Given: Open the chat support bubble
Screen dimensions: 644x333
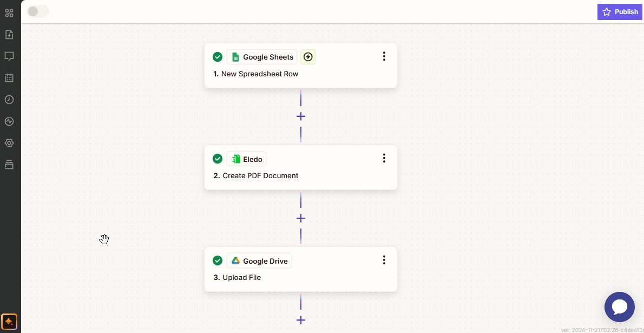Looking at the screenshot, I should [619, 307].
